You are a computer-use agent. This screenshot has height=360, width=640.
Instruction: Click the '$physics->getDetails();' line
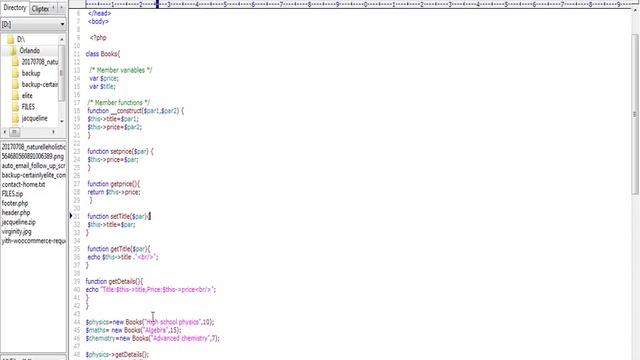pyautogui.click(x=117, y=354)
